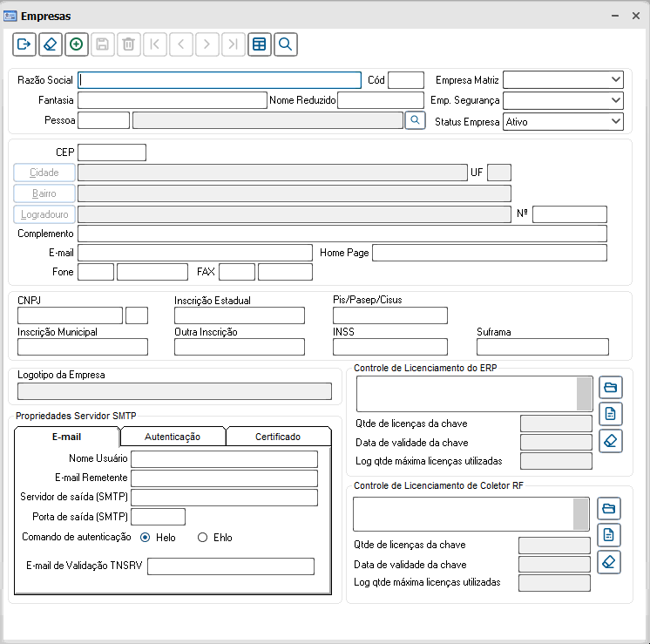Image resolution: width=650 pixels, height=644 pixels.
Task: Add a new record with the green plus icon
Action: point(77,44)
